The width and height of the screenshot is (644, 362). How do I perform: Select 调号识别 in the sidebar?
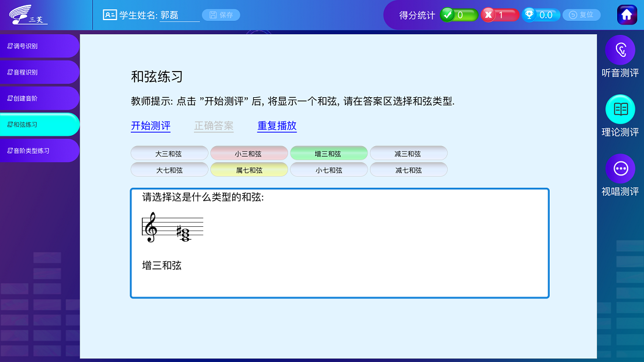pyautogui.click(x=39, y=46)
